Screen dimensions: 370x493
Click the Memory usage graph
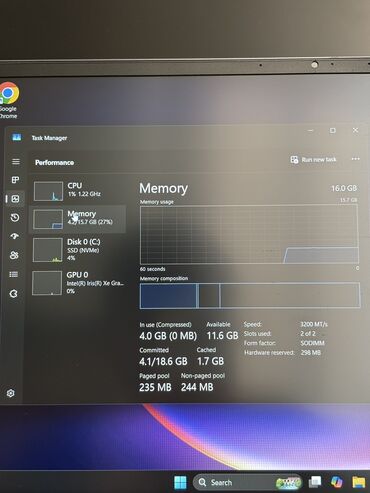[x=249, y=235]
